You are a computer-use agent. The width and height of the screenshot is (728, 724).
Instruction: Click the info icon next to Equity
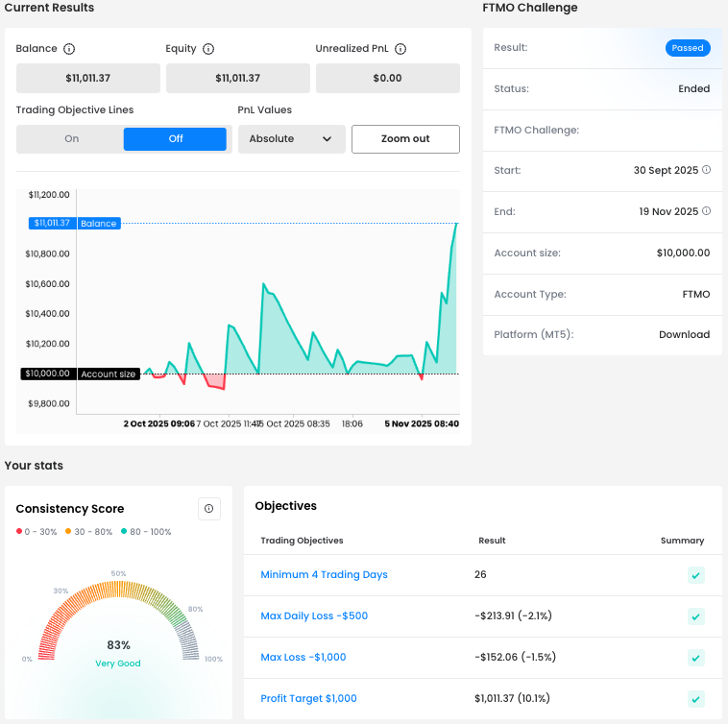(x=208, y=49)
